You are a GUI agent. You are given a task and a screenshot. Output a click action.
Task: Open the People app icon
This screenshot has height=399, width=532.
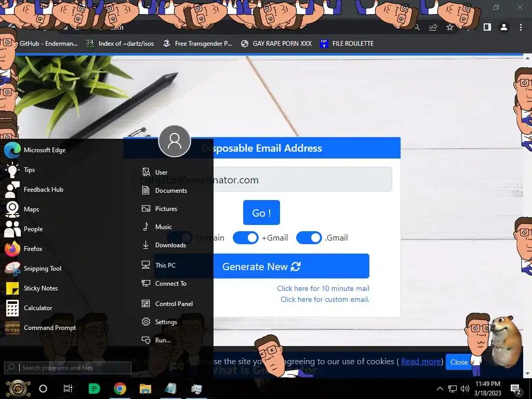pyautogui.click(x=12, y=229)
